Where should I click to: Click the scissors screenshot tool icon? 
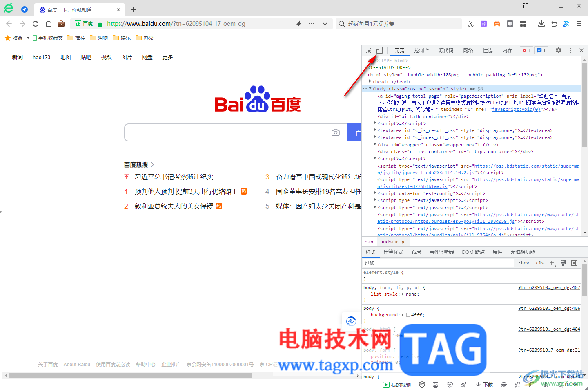(x=471, y=24)
